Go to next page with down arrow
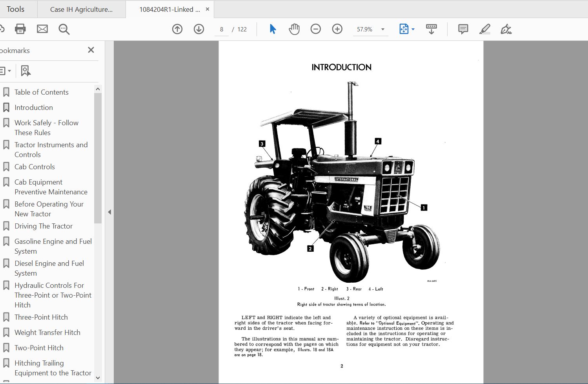 [x=198, y=29]
